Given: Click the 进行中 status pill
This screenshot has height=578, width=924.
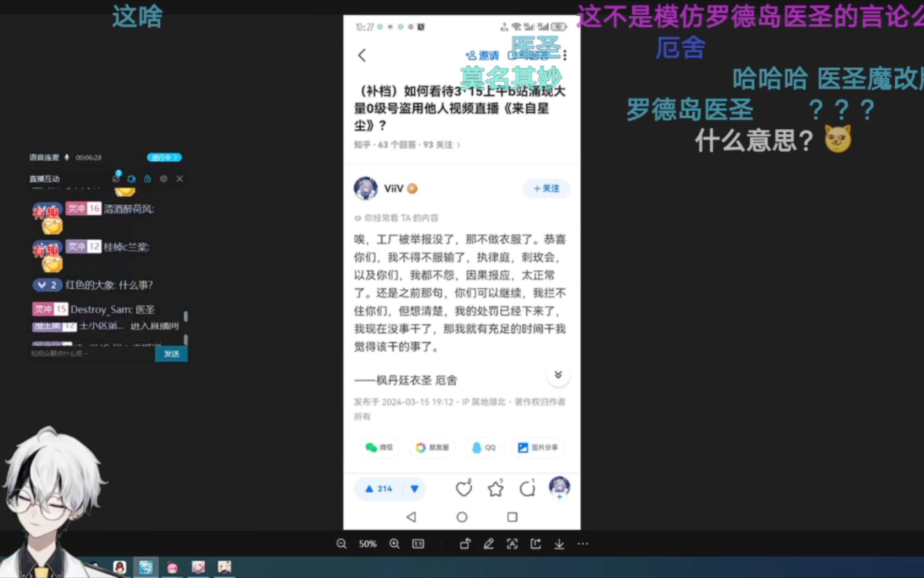Looking at the screenshot, I should click(x=164, y=157).
